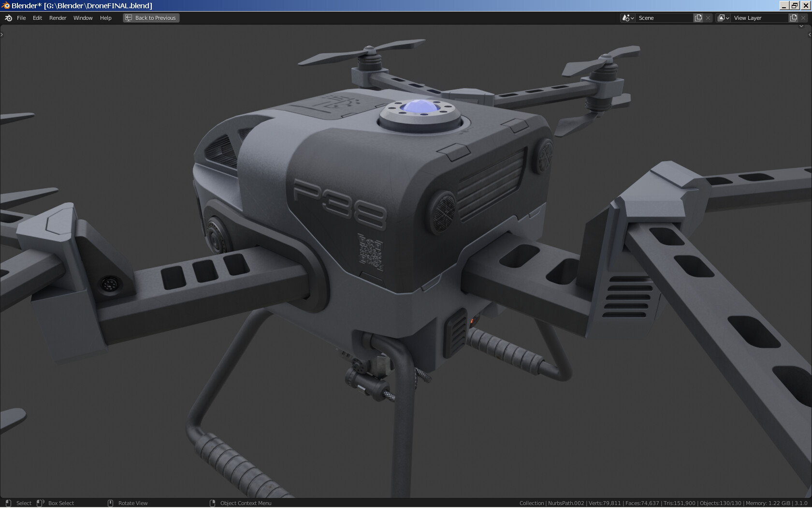The width and height of the screenshot is (812, 508).
Task: Open the Render menu
Action: [x=58, y=18]
